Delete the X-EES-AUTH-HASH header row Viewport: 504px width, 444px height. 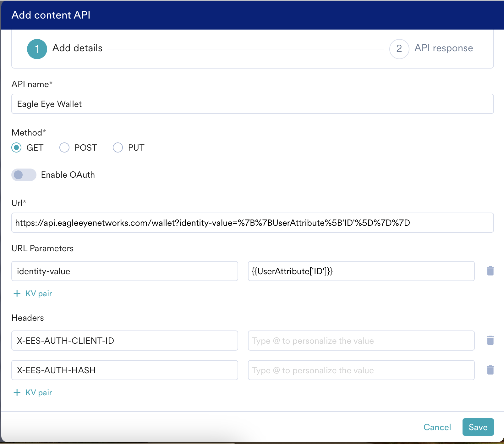tap(490, 370)
